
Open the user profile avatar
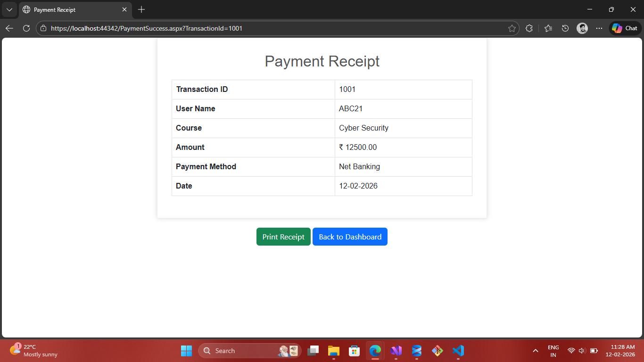(582, 28)
